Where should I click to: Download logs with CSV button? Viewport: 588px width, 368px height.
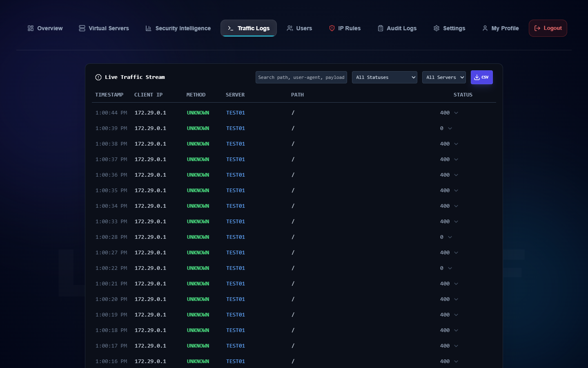click(482, 77)
